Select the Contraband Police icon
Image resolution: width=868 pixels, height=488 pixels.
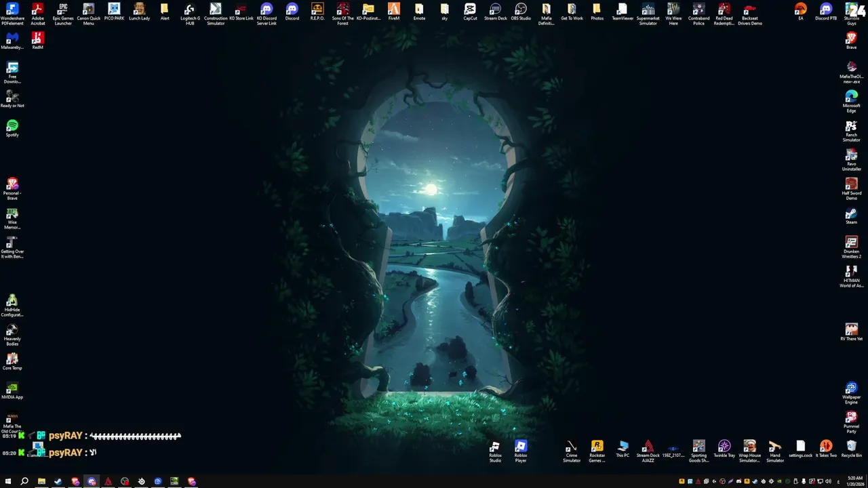tap(698, 14)
